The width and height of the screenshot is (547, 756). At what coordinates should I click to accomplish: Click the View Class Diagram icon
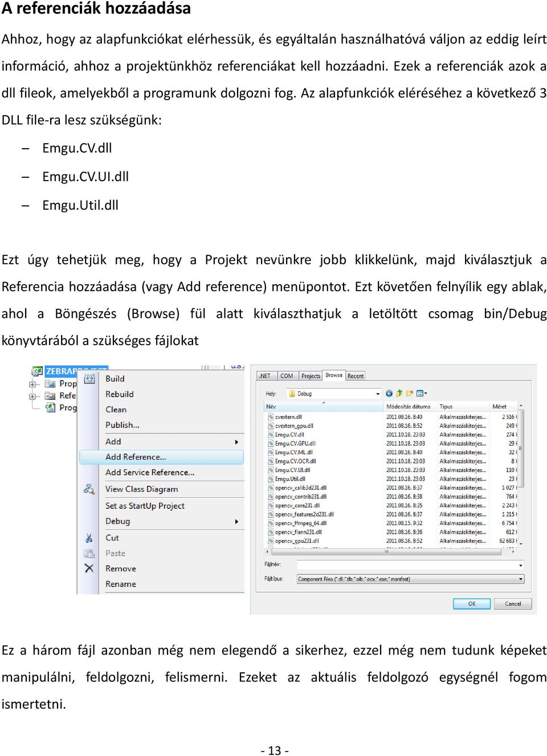pyautogui.click(x=89, y=489)
